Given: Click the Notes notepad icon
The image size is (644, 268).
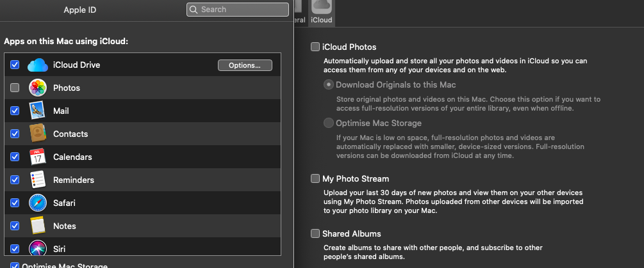Looking at the screenshot, I should pyautogui.click(x=38, y=225).
